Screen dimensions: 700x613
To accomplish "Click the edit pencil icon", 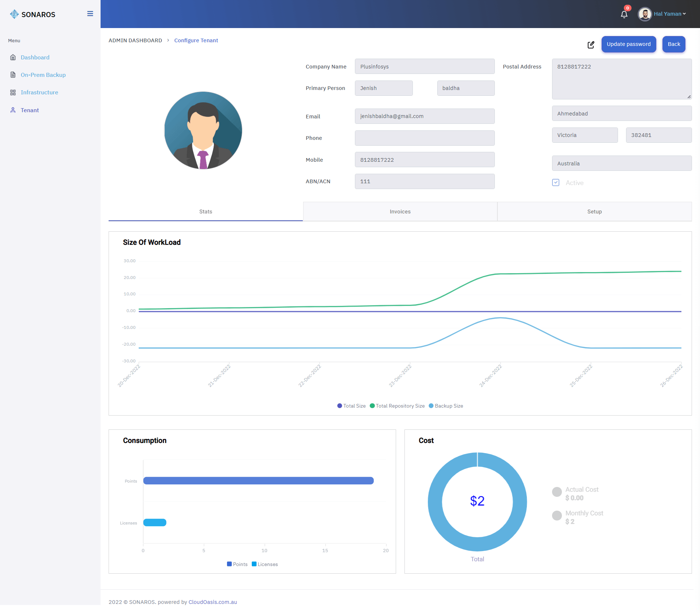I will (x=591, y=44).
